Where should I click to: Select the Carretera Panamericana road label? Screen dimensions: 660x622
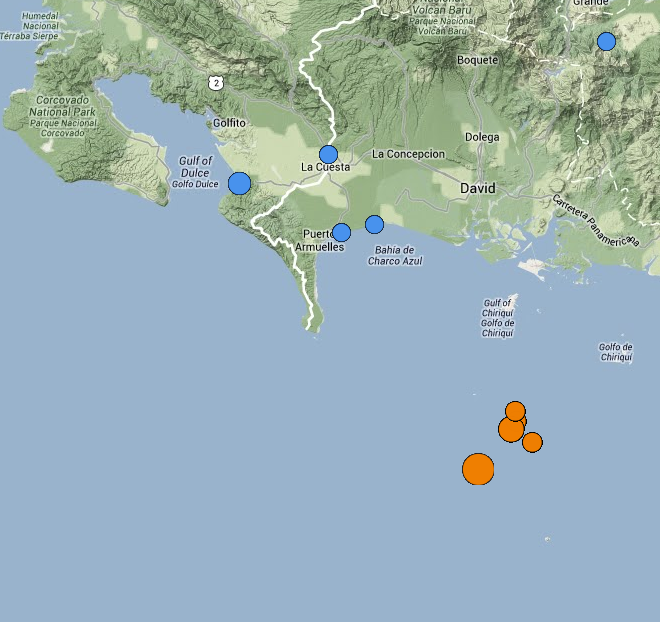click(595, 221)
